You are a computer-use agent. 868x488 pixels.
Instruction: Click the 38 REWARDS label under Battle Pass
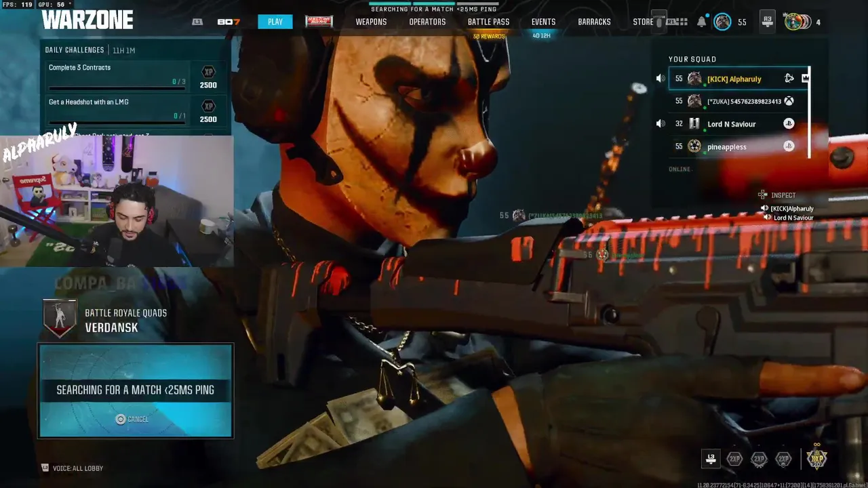pos(489,36)
